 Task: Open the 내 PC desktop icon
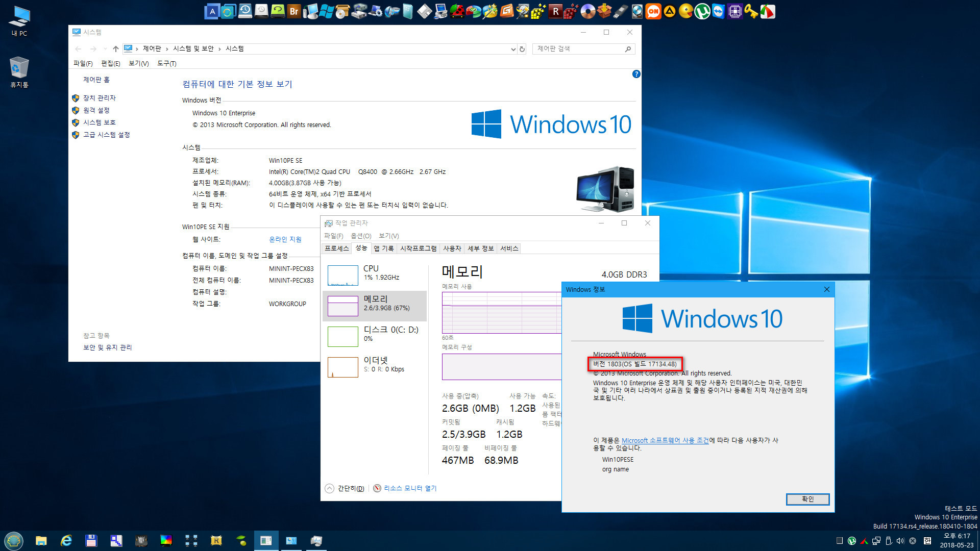(19, 21)
